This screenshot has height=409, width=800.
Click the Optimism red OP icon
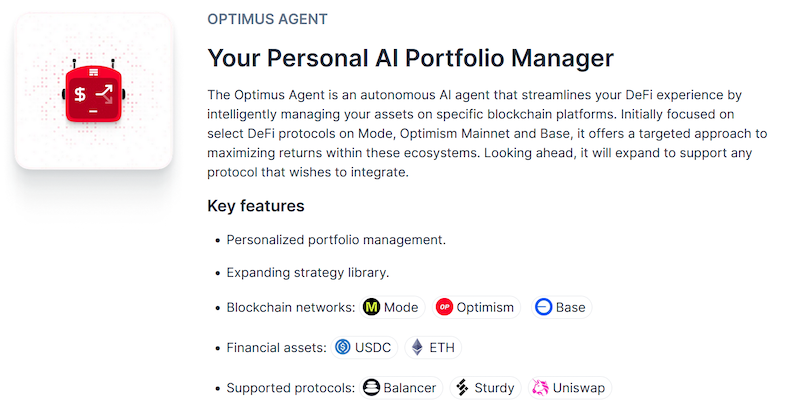coord(444,307)
